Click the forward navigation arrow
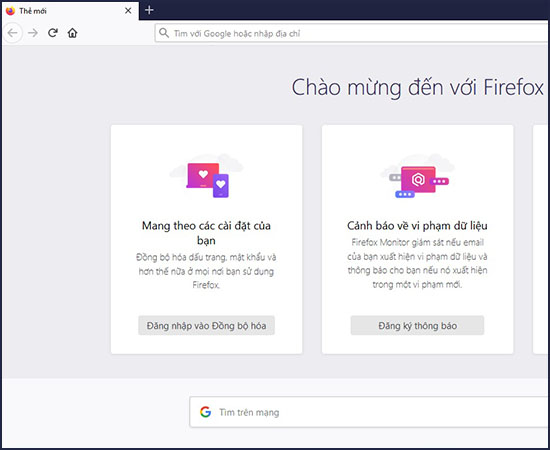The height and width of the screenshot is (450, 550). tap(33, 33)
